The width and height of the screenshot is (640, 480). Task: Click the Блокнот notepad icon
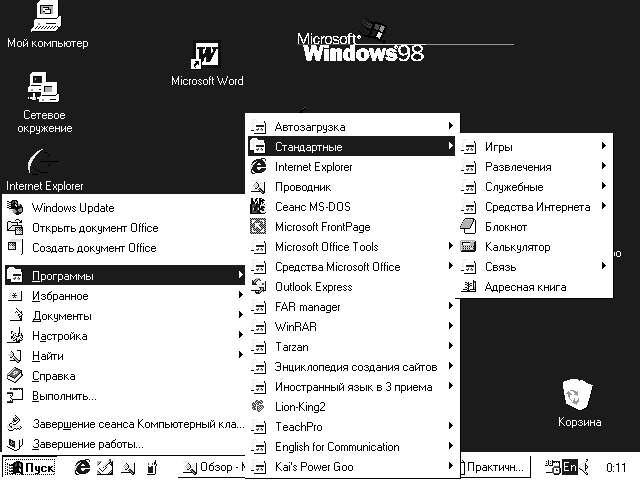[x=468, y=227]
